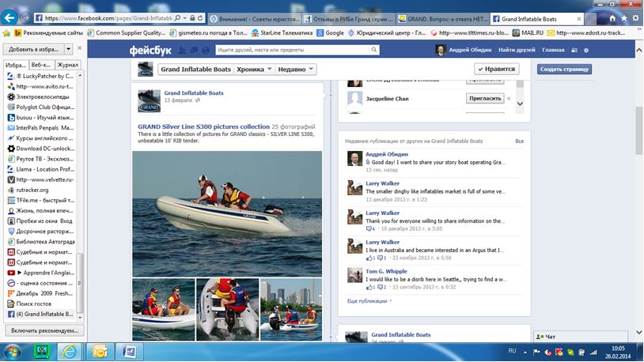Screen dimensions: 644x362
Task: Click the Пригласить button for Jacqueline Chan
Action: (x=484, y=99)
